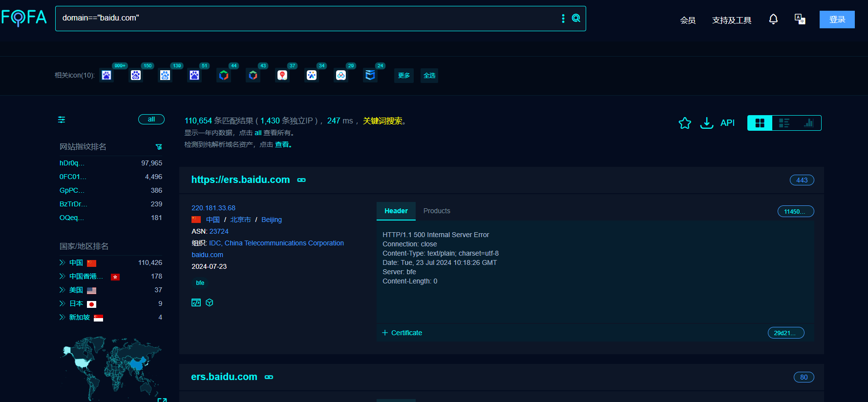Viewport: 868px width, 402px height.
Task: Click the 查看 link for pure-resolution domains
Action: tap(283, 144)
